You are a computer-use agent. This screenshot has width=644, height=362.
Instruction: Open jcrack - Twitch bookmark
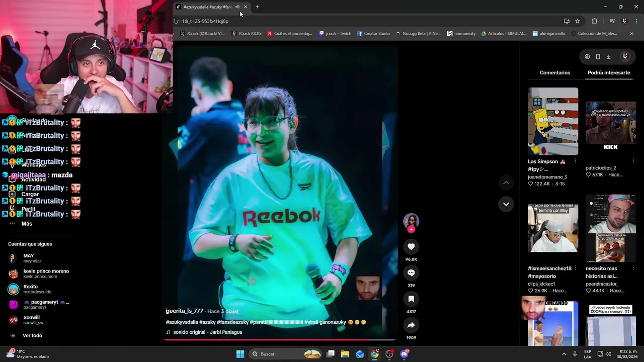(x=335, y=34)
